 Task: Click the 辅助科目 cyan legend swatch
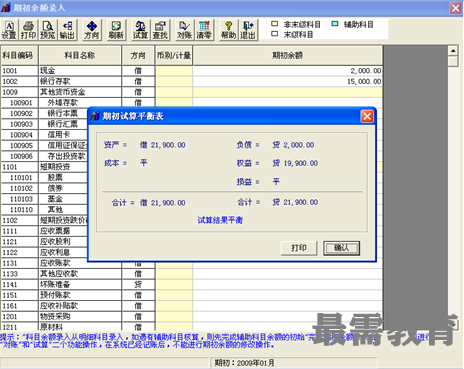tap(335, 24)
